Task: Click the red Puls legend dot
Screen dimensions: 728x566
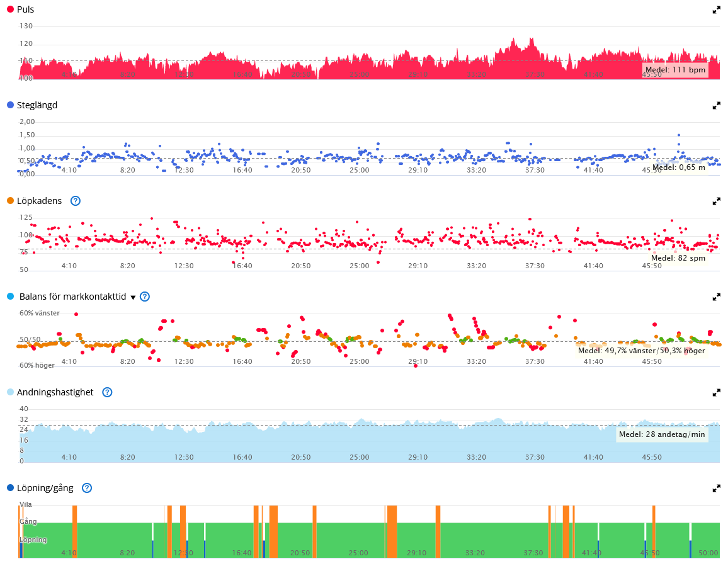Action: (x=11, y=9)
